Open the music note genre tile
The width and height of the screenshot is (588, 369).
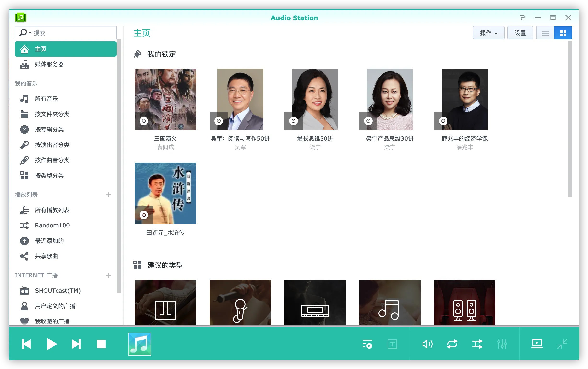coord(390,303)
